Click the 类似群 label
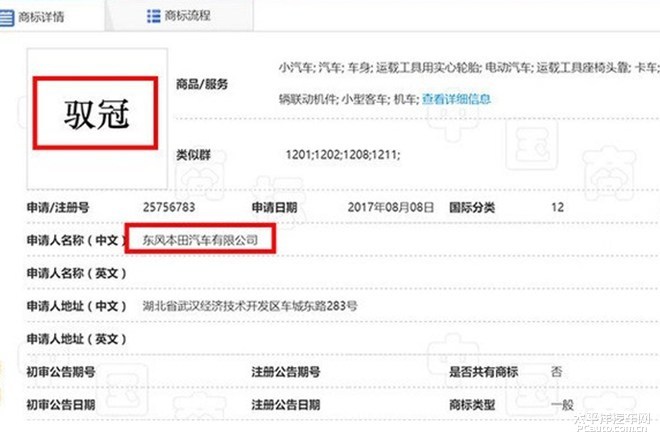Screen dimensions: 660x440 [193, 155]
